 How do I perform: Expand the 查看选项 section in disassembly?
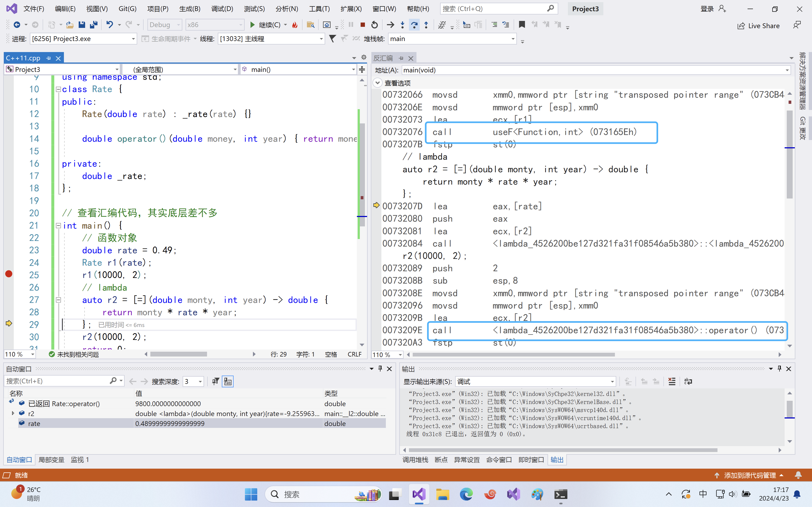tap(378, 83)
